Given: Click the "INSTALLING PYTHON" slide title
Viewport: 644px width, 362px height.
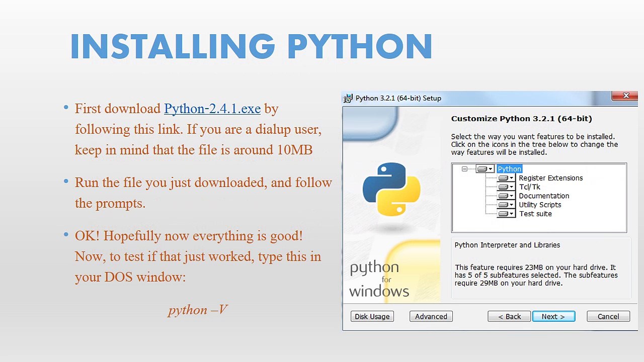Looking at the screenshot, I should tap(251, 47).
